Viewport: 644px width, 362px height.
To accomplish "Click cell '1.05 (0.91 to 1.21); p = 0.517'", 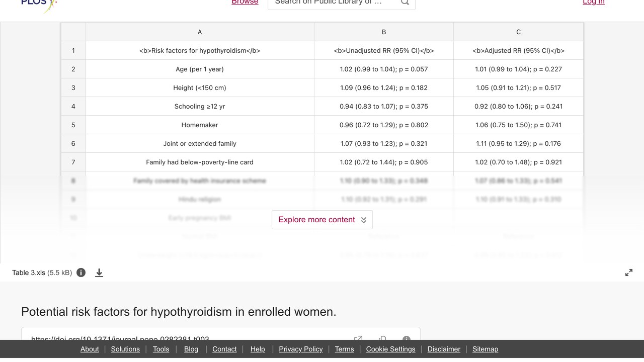I will [519, 87].
